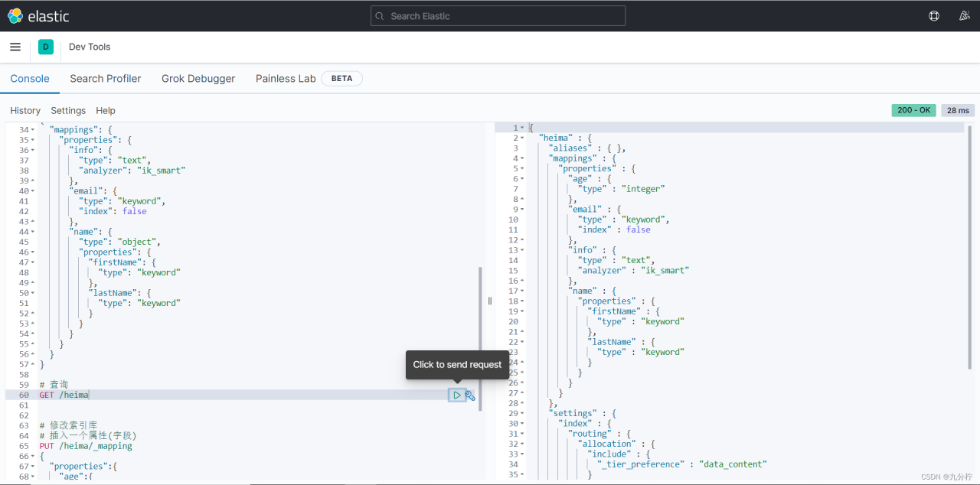980x485 pixels.
Task: Collapse "mappings" at request line 34
Action: point(33,130)
